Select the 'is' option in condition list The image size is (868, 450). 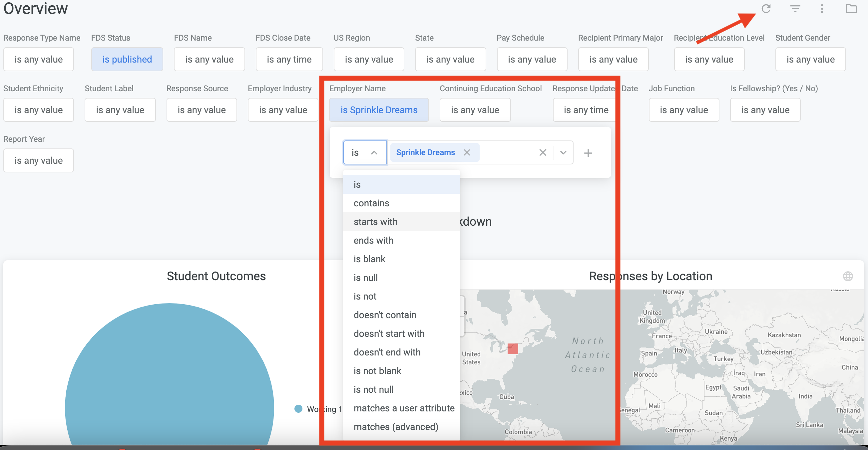pos(401,185)
